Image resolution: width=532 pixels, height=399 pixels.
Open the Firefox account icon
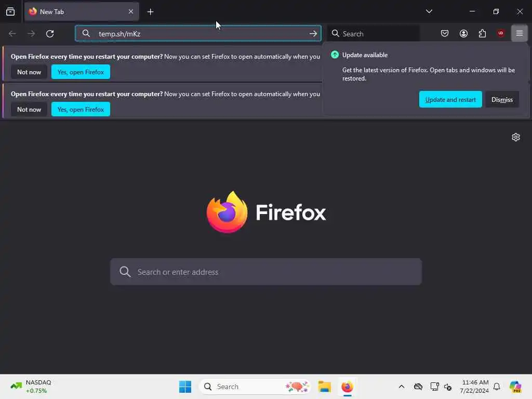463,33
